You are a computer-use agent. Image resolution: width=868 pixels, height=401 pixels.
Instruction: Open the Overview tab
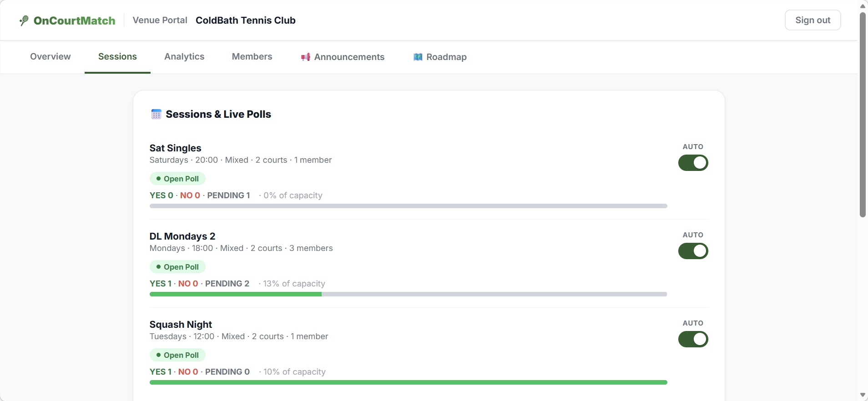50,56
